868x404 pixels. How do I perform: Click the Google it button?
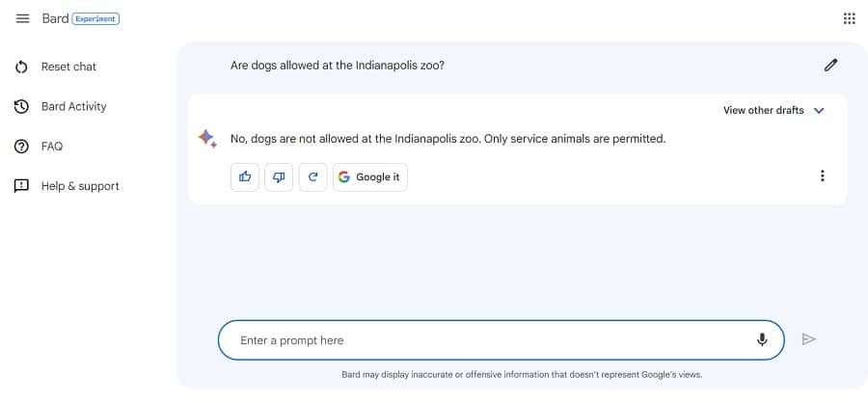click(370, 176)
